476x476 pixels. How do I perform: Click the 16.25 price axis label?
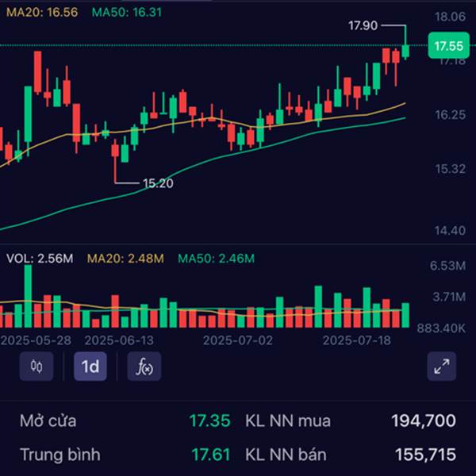(x=450, y=115)
